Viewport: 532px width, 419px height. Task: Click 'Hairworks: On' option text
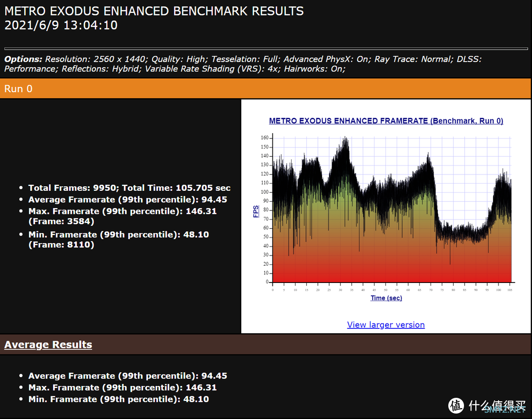point(314,69)
